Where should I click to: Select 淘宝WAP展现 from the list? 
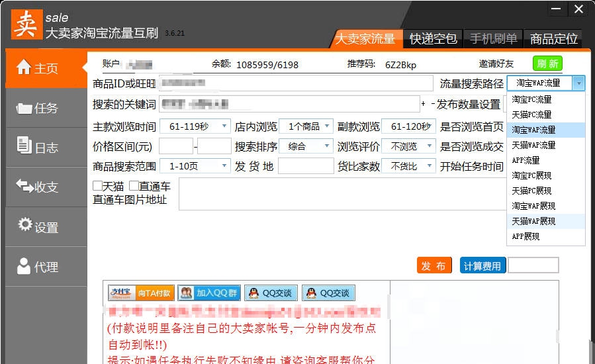[x=545, y=206]
